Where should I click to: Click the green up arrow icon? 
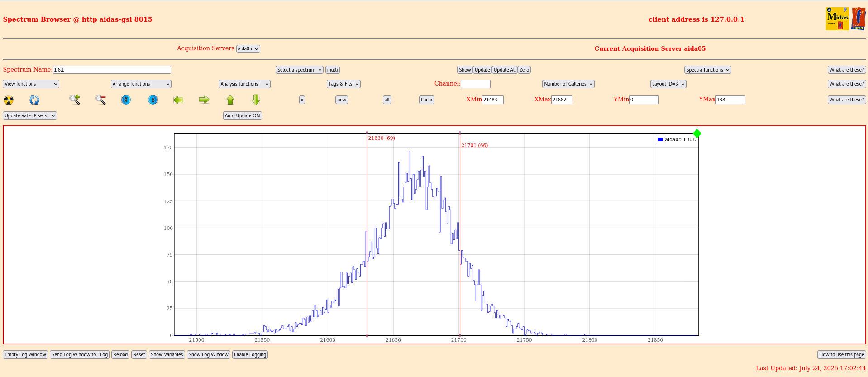pos(230,100)
